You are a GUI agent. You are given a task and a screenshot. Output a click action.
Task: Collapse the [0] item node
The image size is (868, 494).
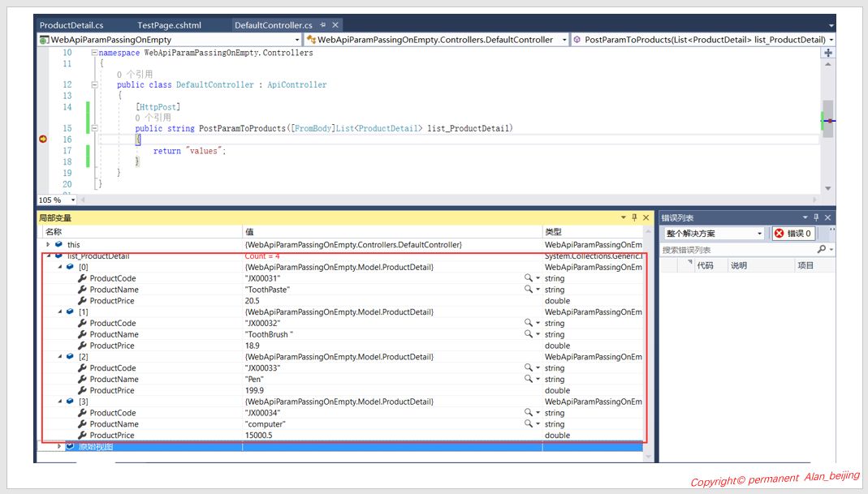60,267
